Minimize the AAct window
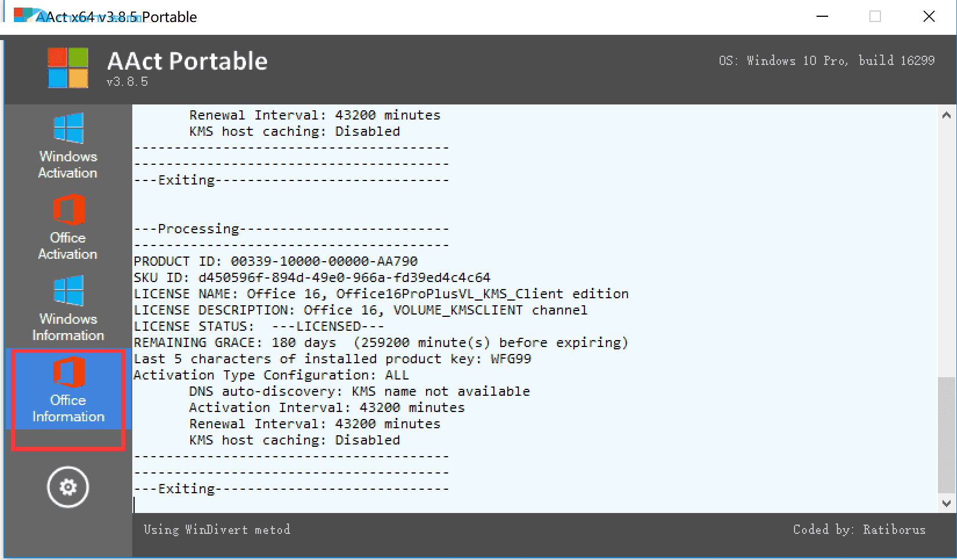957x560 pixels. point(822,16)
